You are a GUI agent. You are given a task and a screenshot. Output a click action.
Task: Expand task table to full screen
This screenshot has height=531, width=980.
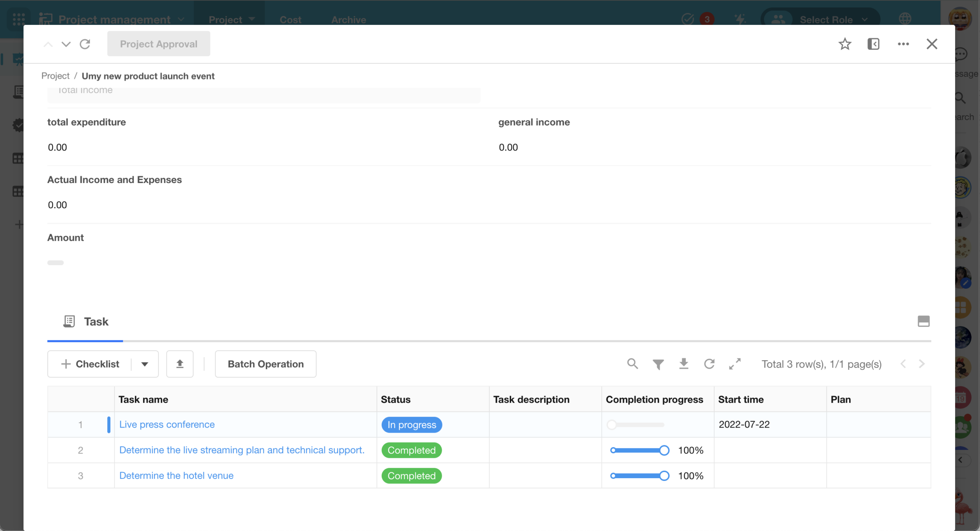pos(735,364)
